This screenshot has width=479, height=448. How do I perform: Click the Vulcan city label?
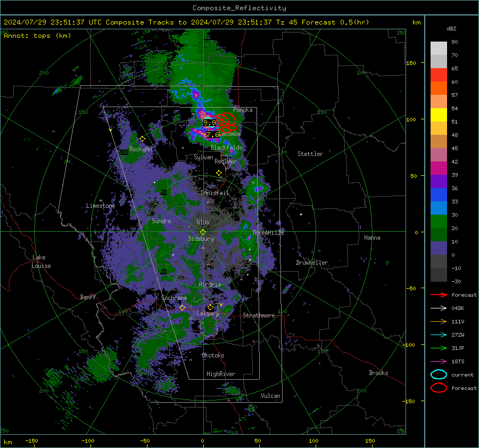click(x=271, y=396)
